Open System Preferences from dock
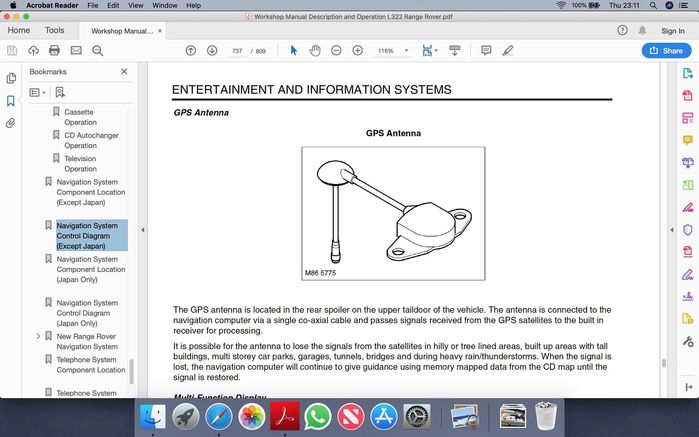 point(417,417)
